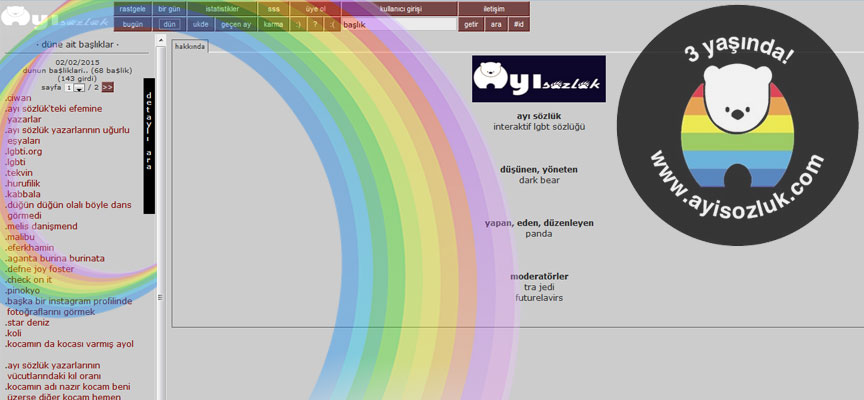Click the tra jedi moderator name
Image resolution: width=864 pixels, height=400 pixels.
coord(539,287)
